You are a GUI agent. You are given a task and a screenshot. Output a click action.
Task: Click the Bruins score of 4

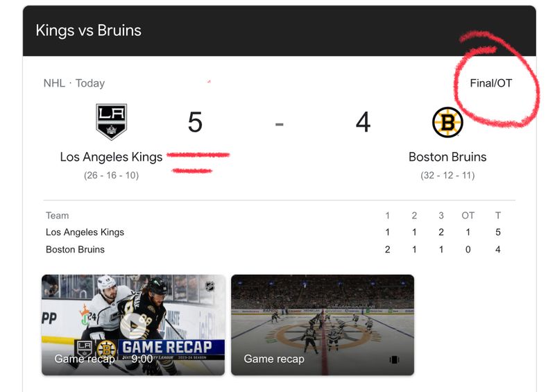[363, 123]
